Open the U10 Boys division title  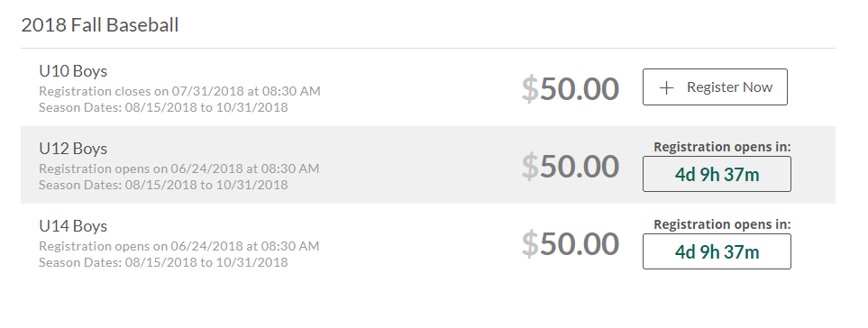pos(73,71)
